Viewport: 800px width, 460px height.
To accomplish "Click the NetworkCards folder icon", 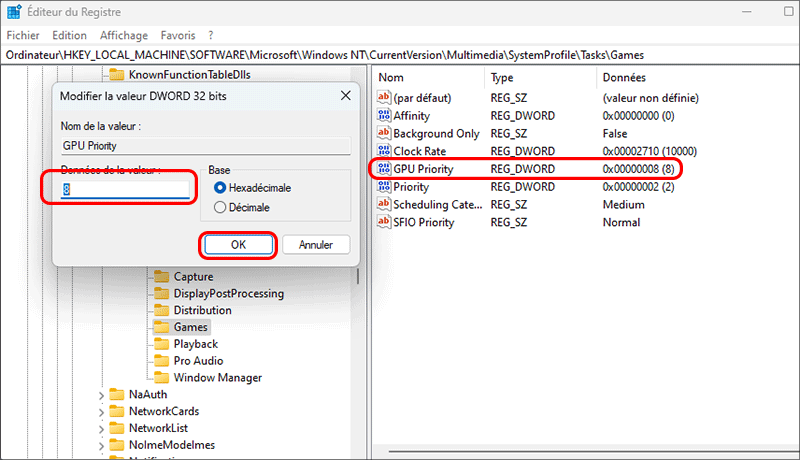I will 117,411.
